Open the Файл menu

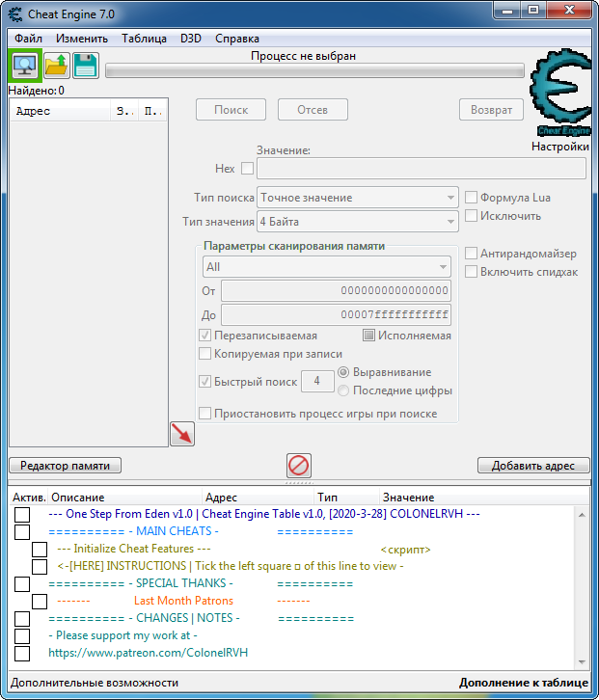28,39
